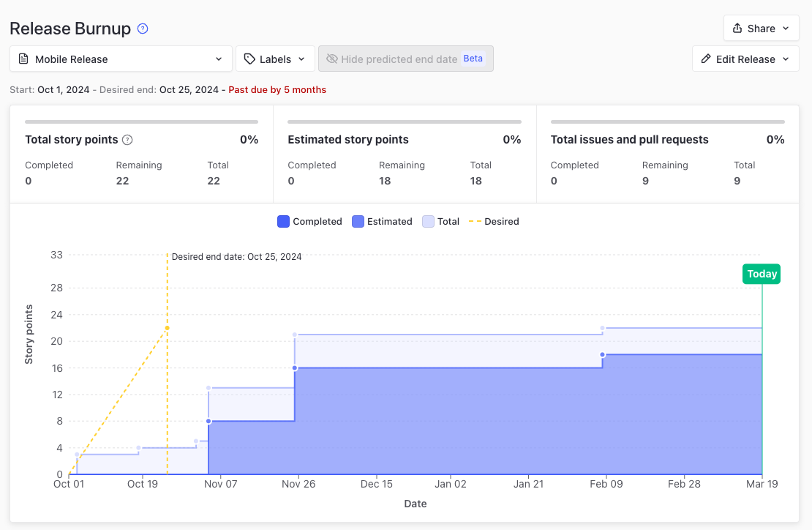Click the Total legend color swatch

[428, 222]
